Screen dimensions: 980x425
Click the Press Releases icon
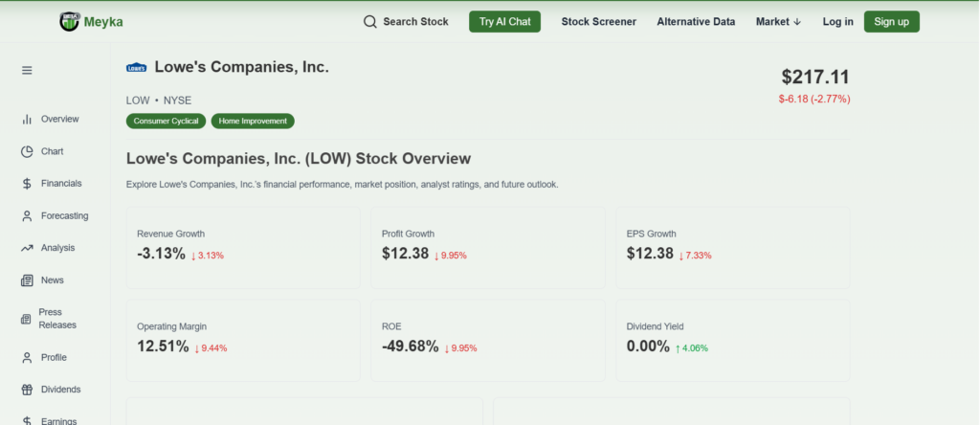(x=26, y=320)
